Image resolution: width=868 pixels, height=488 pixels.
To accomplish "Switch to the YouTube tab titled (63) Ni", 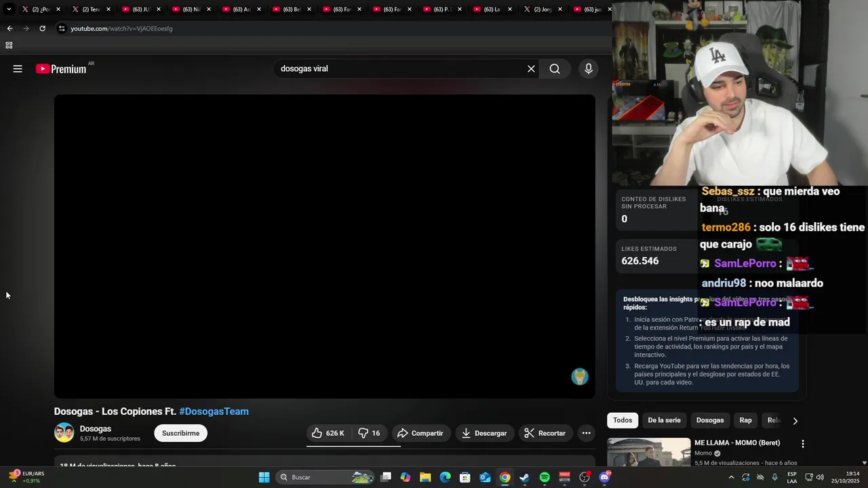I will (192, 9).
